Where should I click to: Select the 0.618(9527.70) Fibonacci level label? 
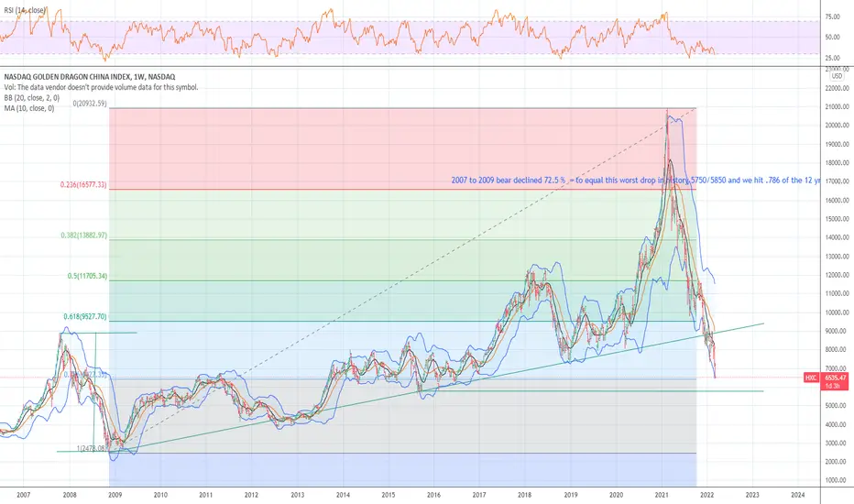pos(85,316)
